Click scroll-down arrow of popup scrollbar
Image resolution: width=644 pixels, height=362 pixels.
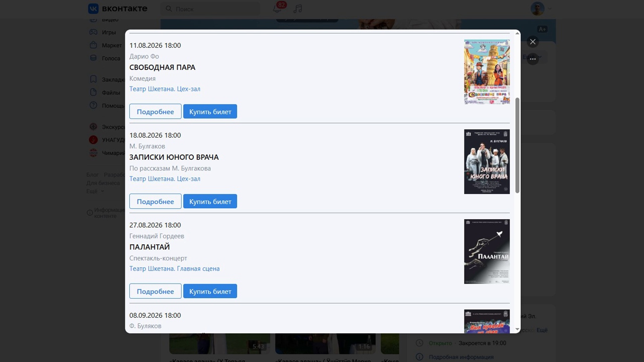click(517, 329)
